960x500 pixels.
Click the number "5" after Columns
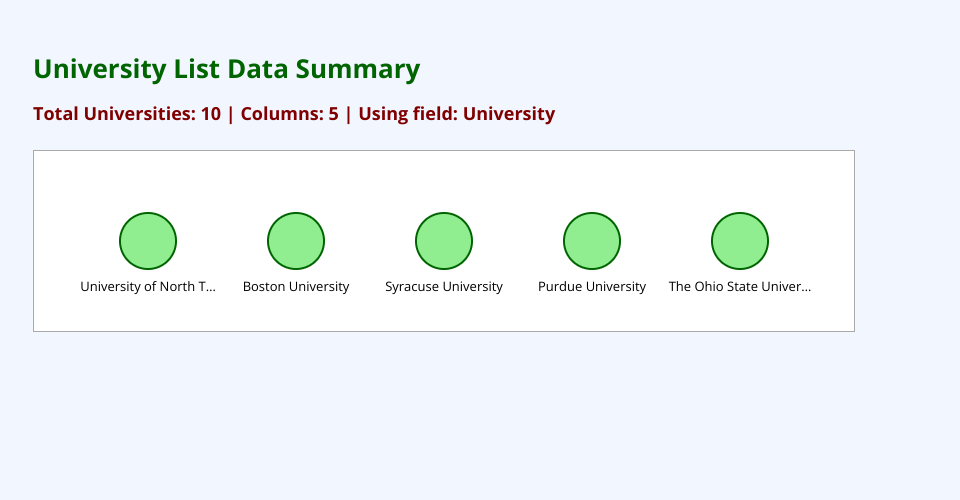click(333, 114)
